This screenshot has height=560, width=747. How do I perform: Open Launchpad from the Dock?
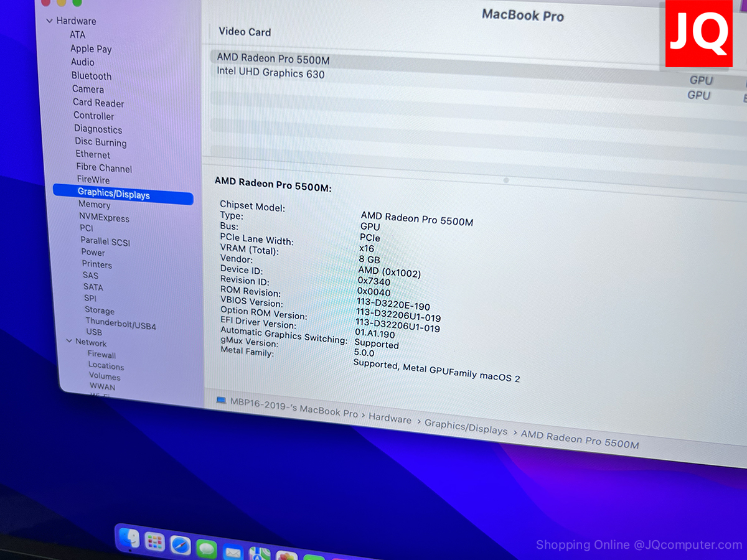tap(154, 543)
